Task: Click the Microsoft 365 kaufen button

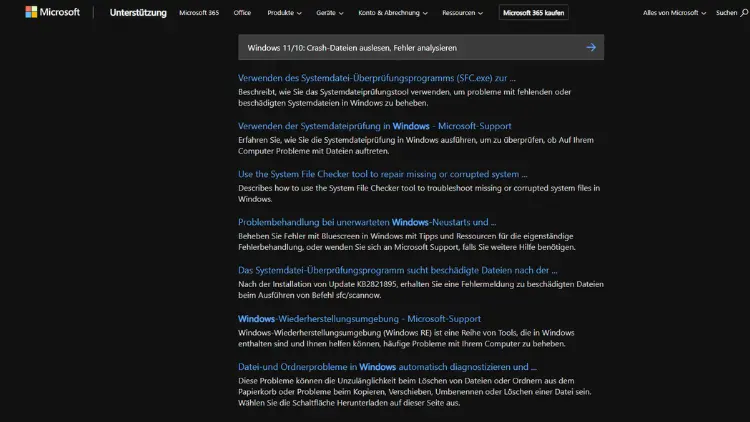Action: (533, 13)
